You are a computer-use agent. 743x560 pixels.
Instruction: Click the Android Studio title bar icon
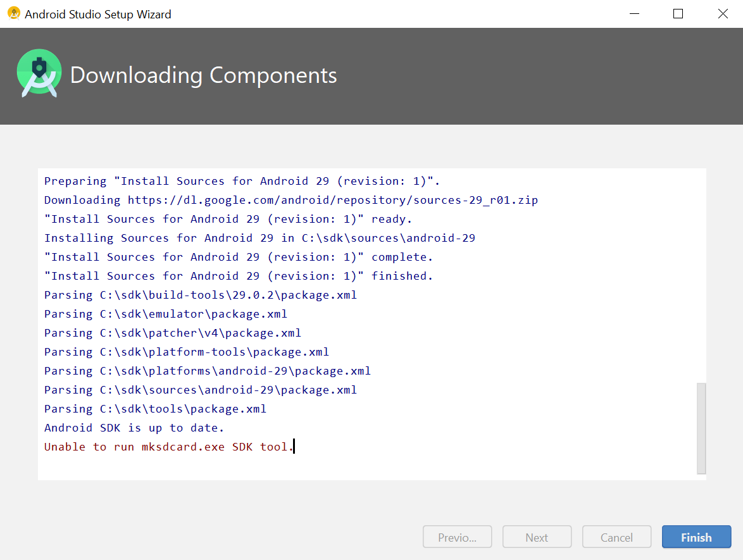[14, 13]
